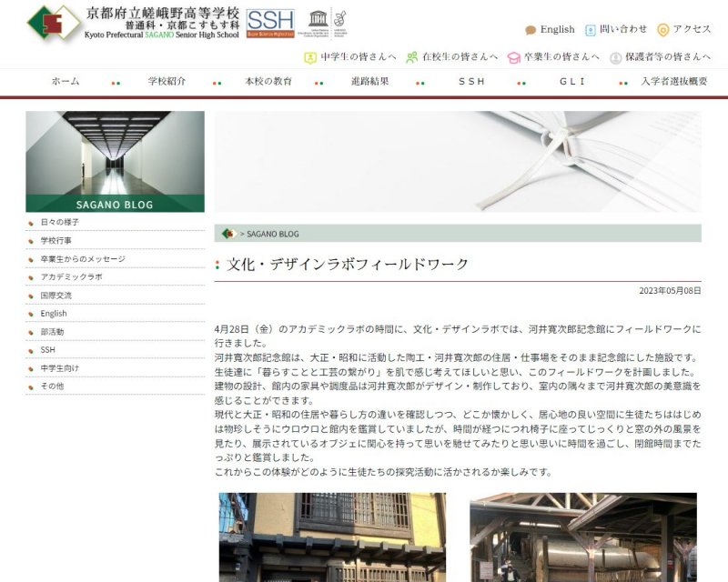Click the お問い合わせ contact icon
Screen dimensions: 728x582
(x=590, y=30)
